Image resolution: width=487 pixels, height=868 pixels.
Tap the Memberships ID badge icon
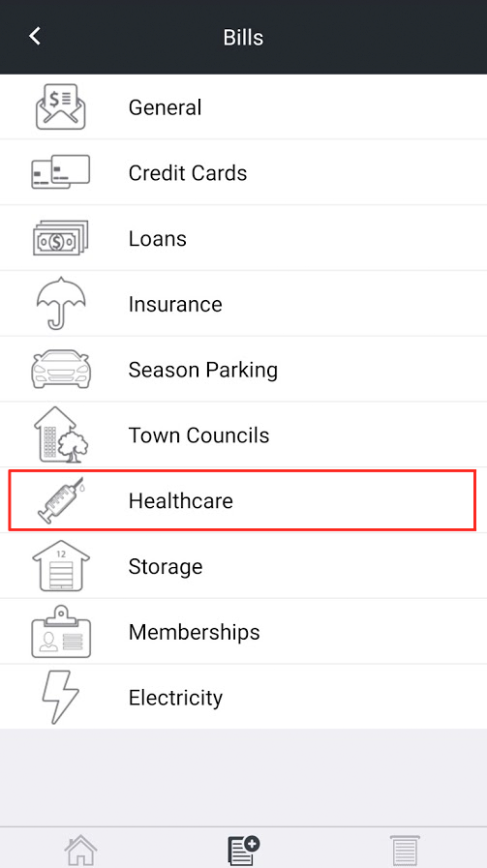(61, 631)
